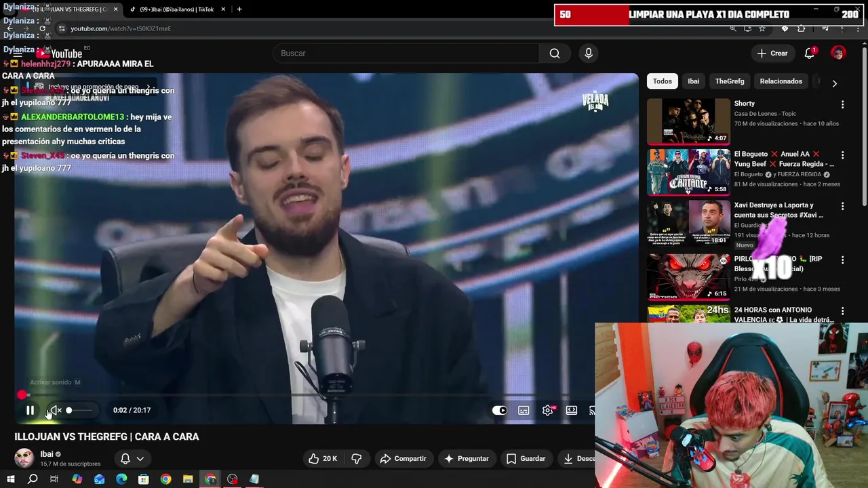The height and width of the screenshot is (488, 868).
Task: Expand the subscription notification bell dropdown
Action: point(132,459)
